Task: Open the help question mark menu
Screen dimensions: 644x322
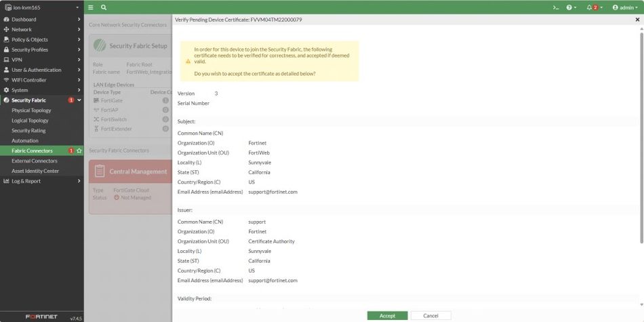Action: click(571, 7)
